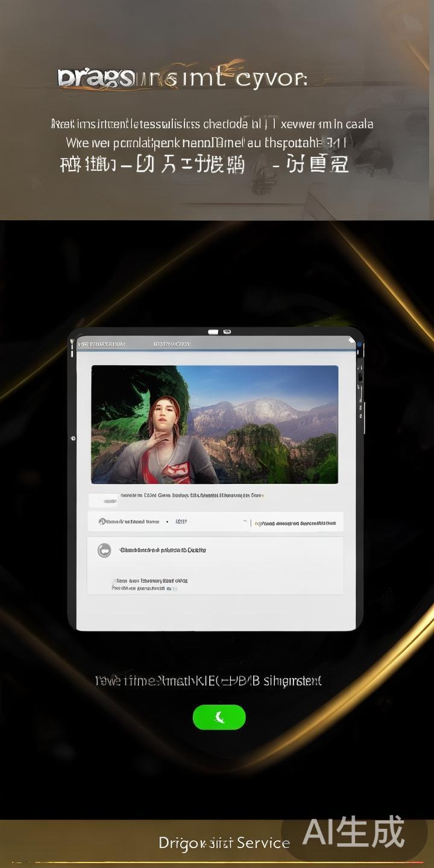The width and height of the screenshot is (434, 868).
Task: Click the stylized metallic logo at top
Action: pos(96,78)
